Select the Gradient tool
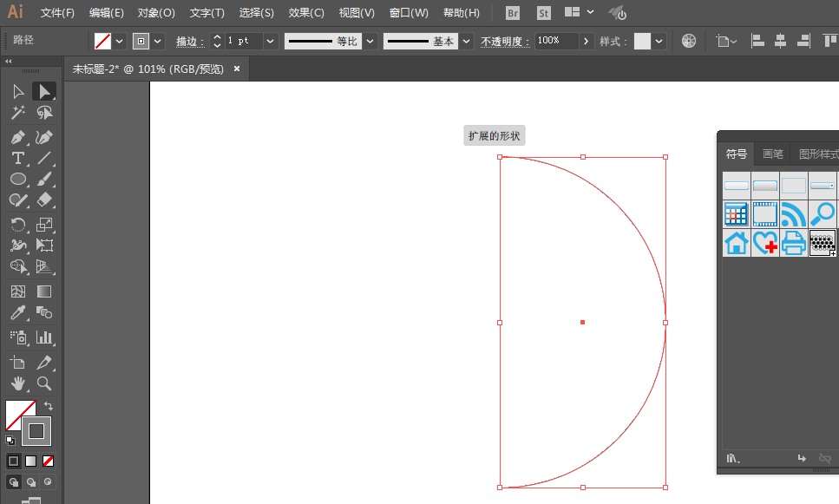The height and width of the screenshot is (504, 839). point(43,291)
